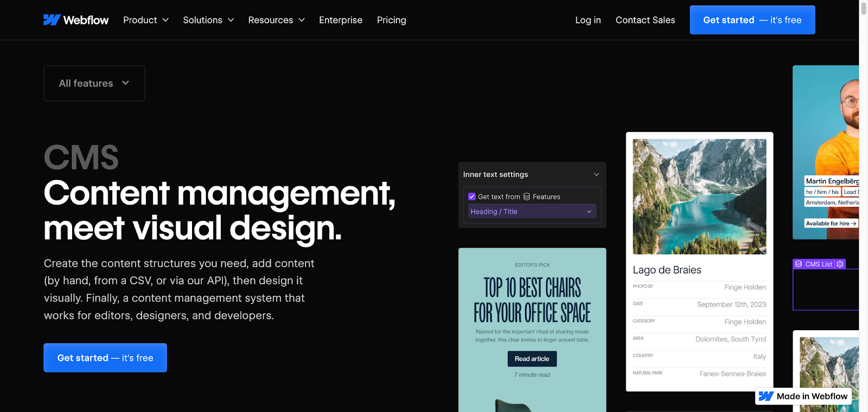Viewport: 868px width, 412px height.
Task: Click the Italy country value
Action: (759, 357)
